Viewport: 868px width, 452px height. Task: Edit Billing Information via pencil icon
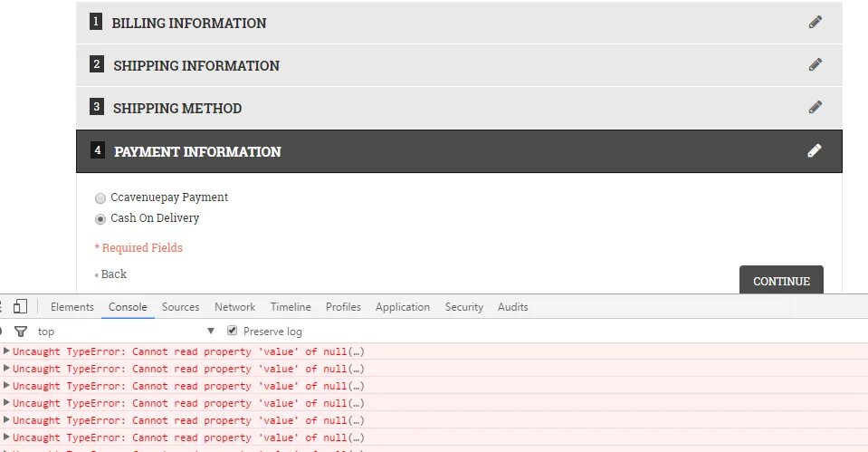(x=815, y=22)
